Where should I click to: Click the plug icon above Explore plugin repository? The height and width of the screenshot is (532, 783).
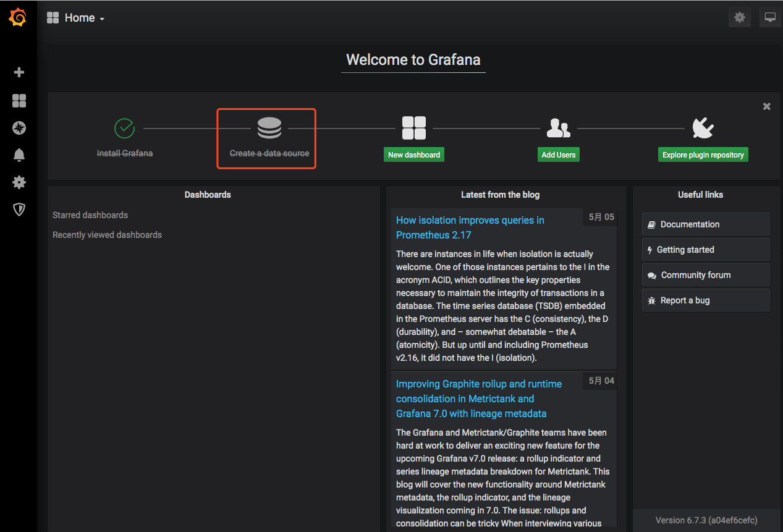tap(703, 128)
